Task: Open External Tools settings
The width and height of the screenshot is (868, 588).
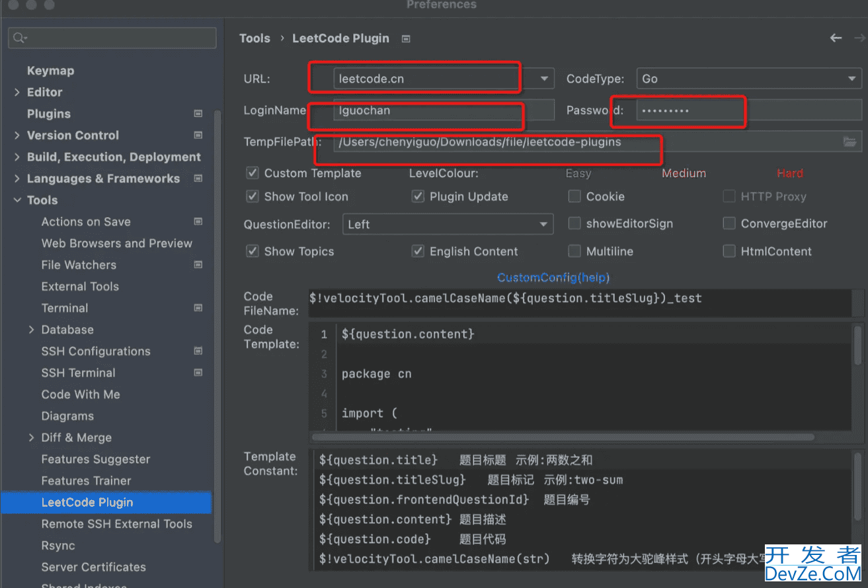Action: point(80,286)
